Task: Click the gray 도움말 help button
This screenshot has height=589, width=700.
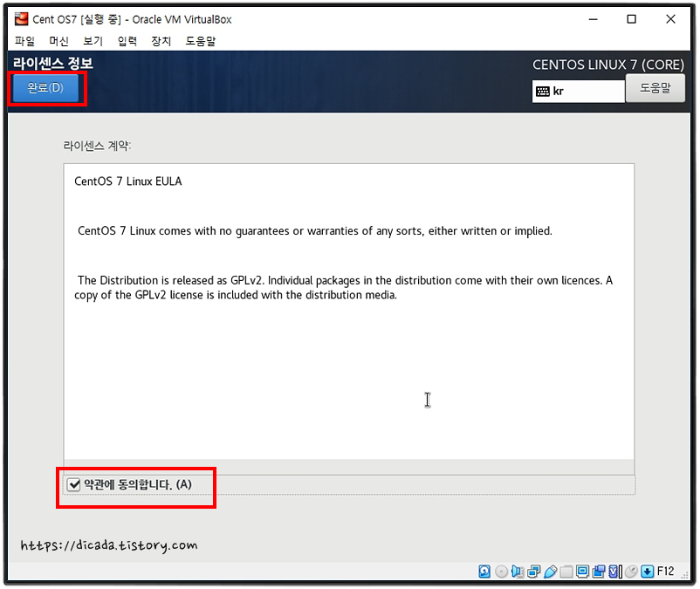Action: click(655, 88)
